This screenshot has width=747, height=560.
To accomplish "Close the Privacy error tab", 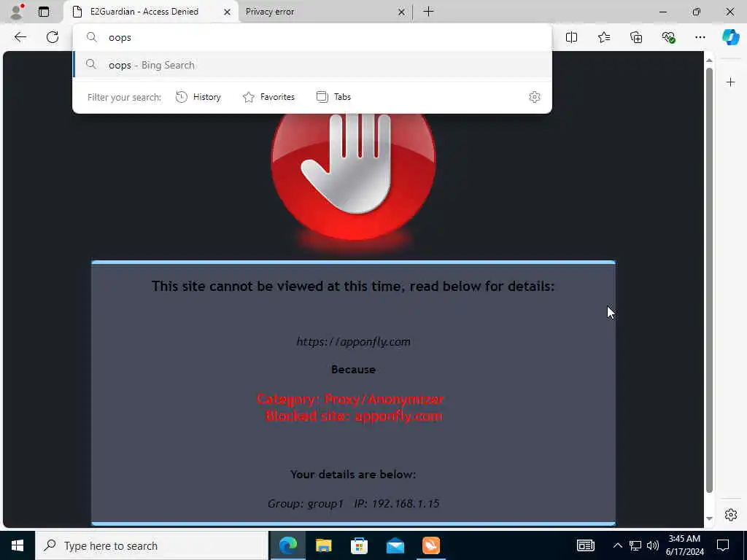I will pyautogui.click(x=402, y=12).
